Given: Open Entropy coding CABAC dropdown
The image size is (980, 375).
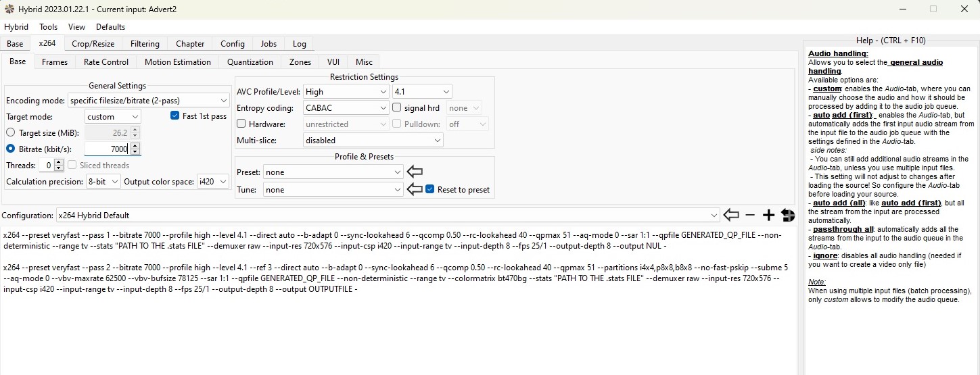Looking at the screenshot, I should 346,107.
